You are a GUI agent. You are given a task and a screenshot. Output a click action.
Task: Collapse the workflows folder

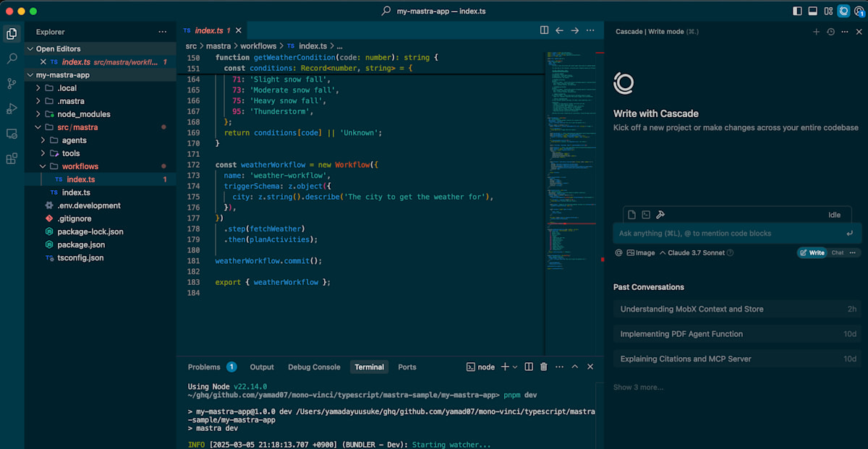tap(101, 166)
